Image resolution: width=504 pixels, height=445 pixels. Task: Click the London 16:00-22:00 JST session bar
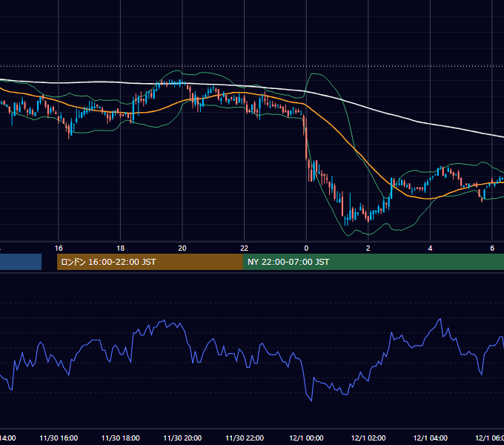click(x=150, y=262)
